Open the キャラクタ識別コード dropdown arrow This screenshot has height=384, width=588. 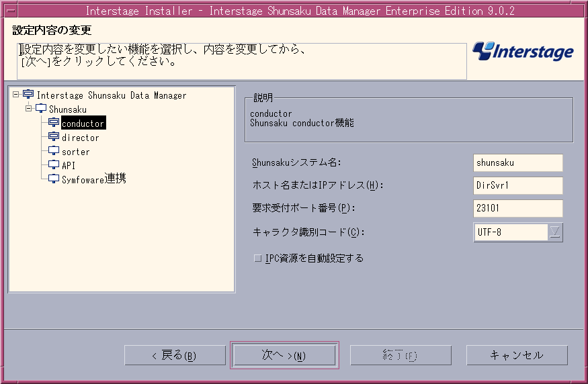coord(555,232)
